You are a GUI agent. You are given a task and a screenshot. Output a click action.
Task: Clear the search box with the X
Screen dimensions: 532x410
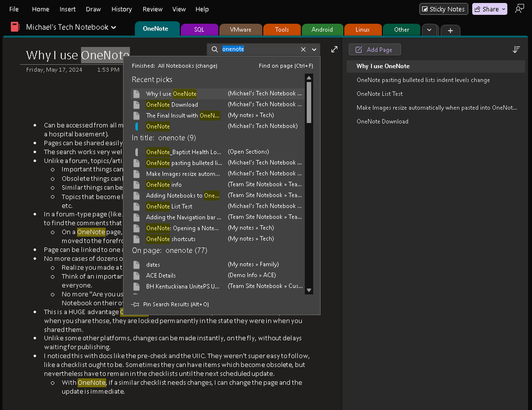(x=304, y=49)
